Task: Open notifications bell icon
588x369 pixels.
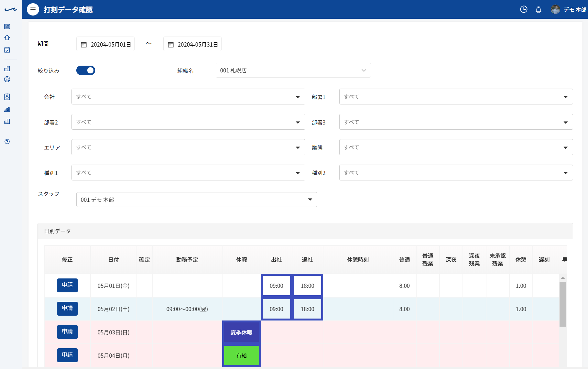Action: 539,9
